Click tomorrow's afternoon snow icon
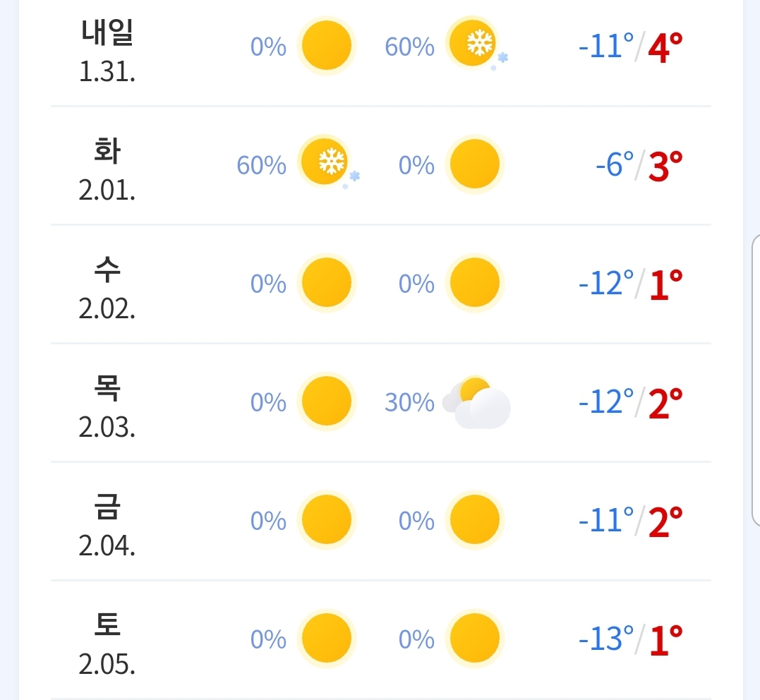Image resolution: width=760 pixels, height=700 pixels. [474, 46]
